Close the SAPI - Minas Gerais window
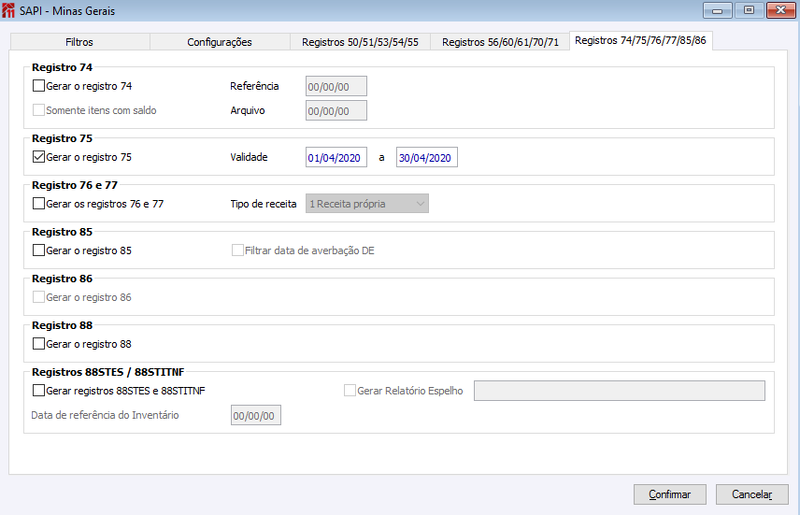This screenshot has width=800, height=515. coord(781,10)
